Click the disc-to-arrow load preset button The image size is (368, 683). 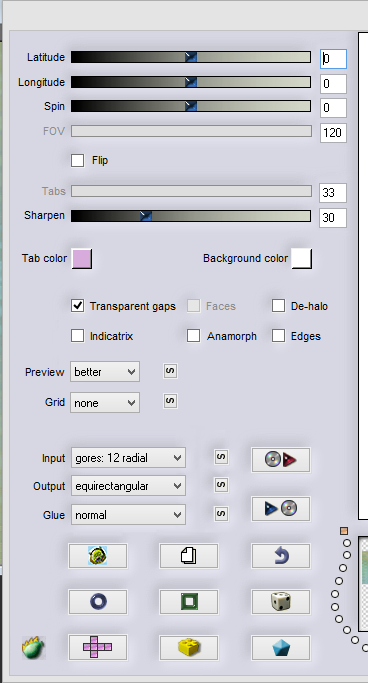281,460
